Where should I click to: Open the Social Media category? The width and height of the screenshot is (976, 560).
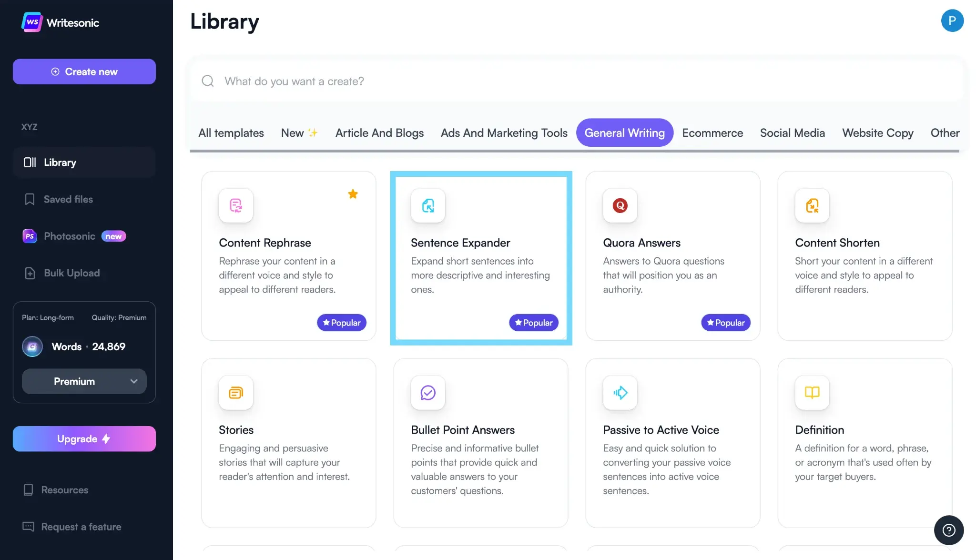(x=792, y=132)
